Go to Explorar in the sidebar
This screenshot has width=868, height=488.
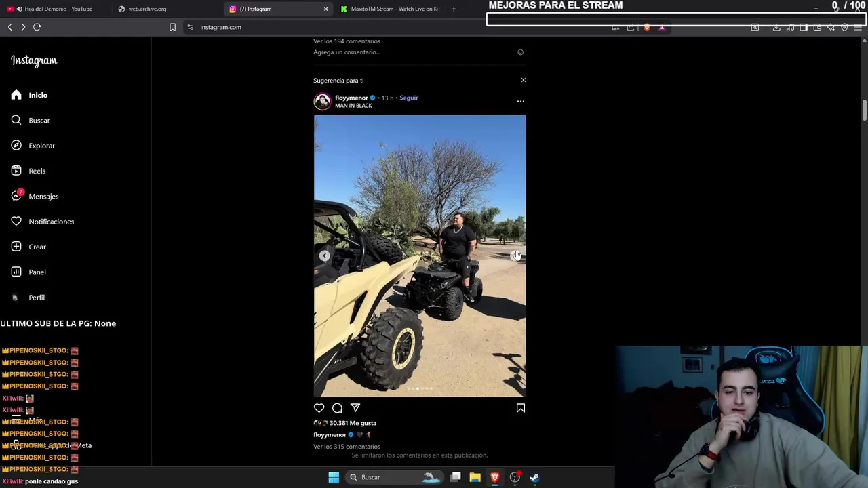pyautogui.click(x=33, y=146)
